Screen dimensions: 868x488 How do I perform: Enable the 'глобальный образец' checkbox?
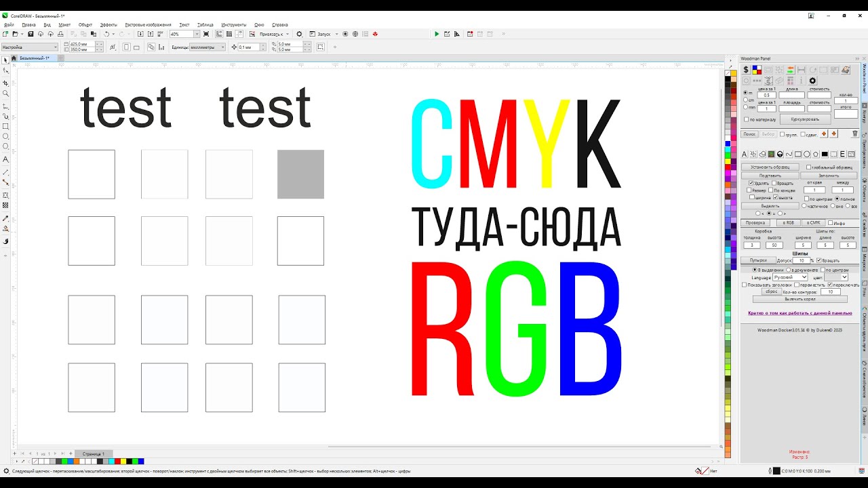(x=808, y=167)
